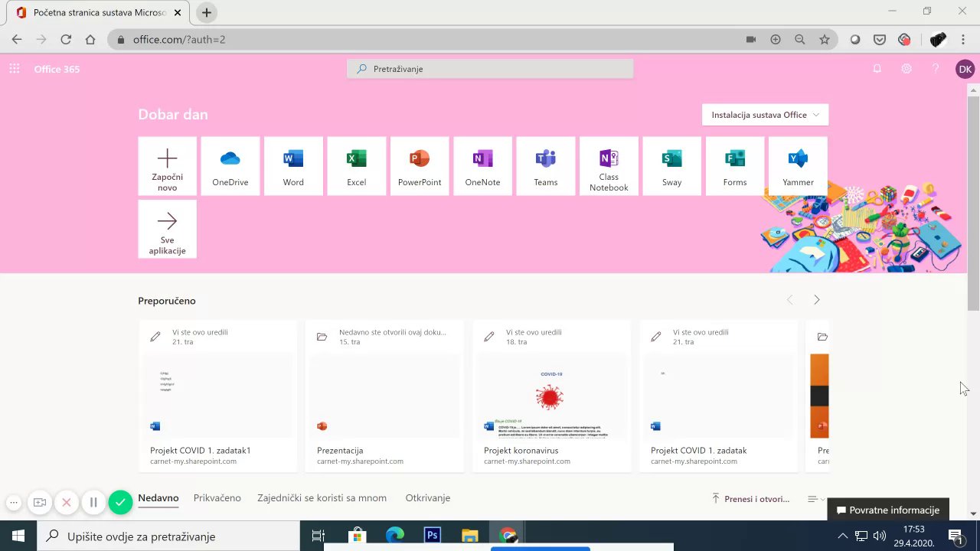Open Sway app tile

tap(671, 166)
